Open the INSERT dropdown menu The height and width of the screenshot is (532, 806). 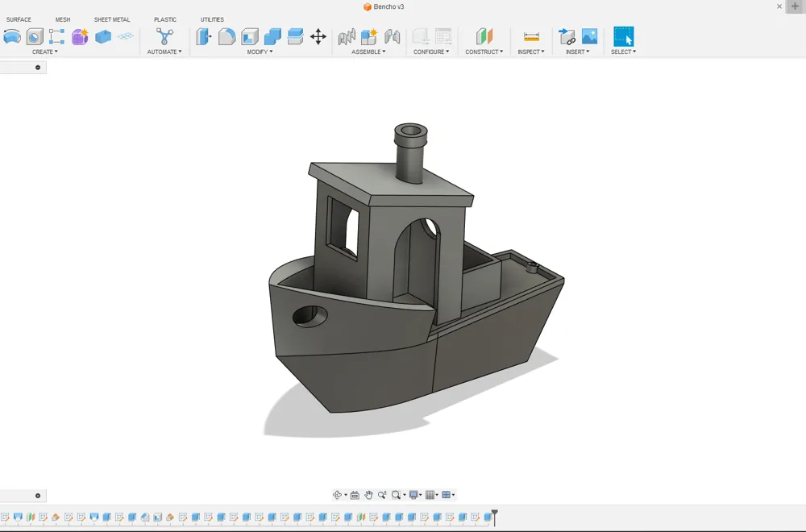click(577, 52)
